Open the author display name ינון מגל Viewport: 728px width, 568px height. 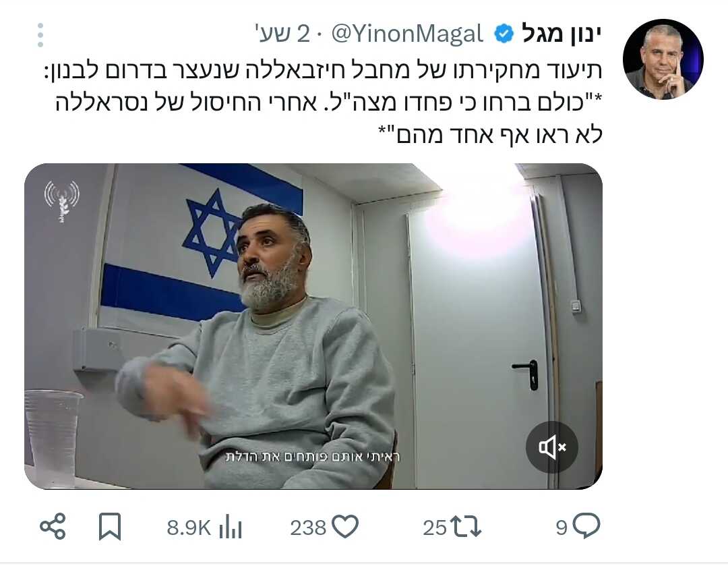(562, 34)
